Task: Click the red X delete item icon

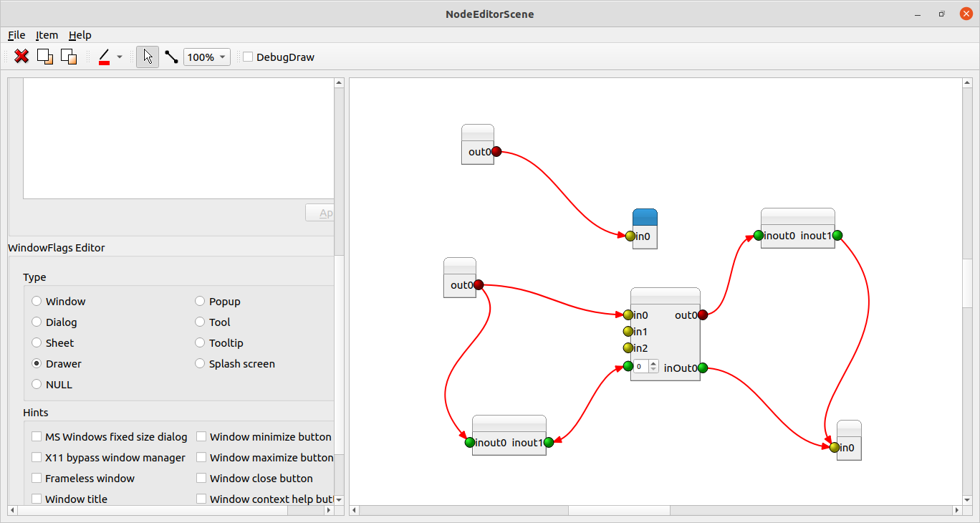Action: point(21,57)
